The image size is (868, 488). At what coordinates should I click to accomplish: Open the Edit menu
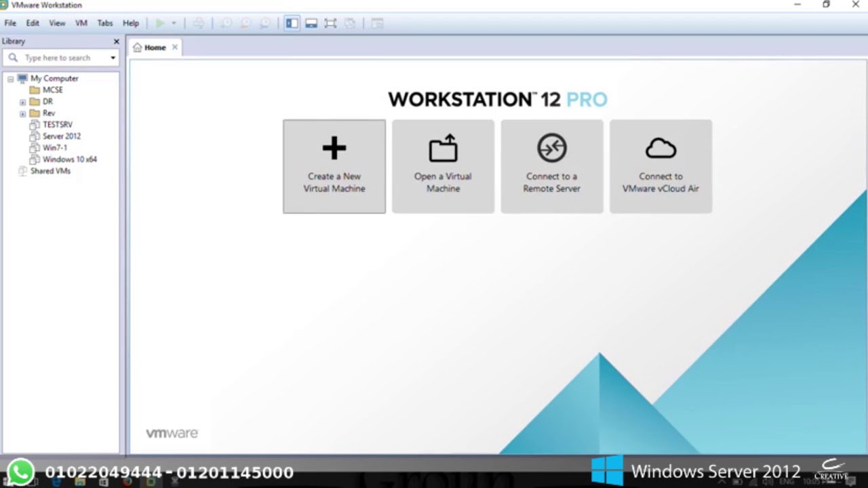pyautogui.click(x=33, y=23)
